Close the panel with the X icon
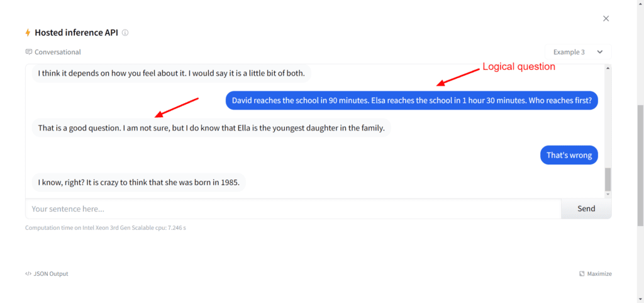This screenshot has height=303, width=644. 606,18
